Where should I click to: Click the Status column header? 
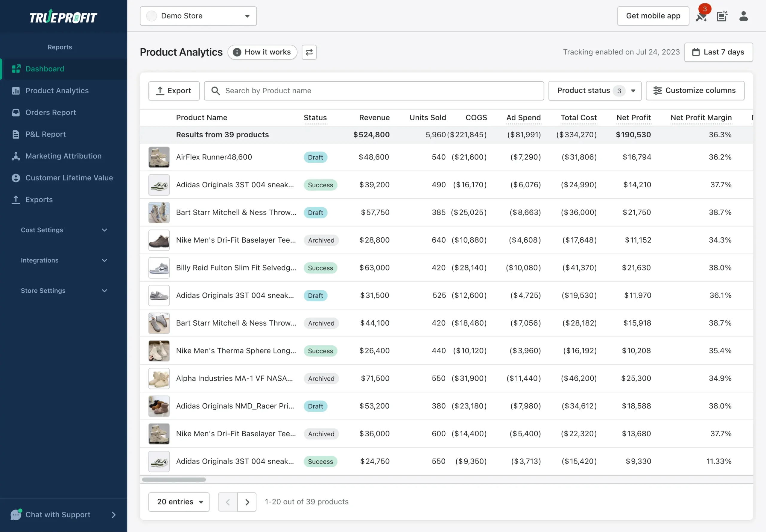(315, 118)
